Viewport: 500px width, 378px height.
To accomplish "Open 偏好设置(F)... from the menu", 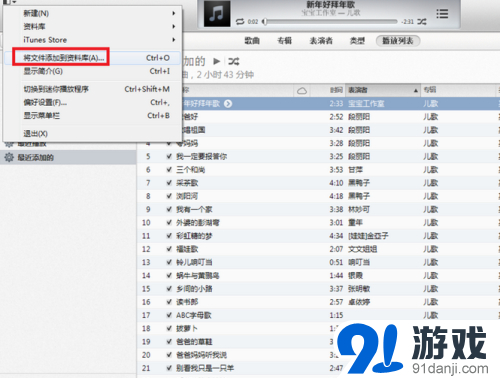I will tap(93, 102).
